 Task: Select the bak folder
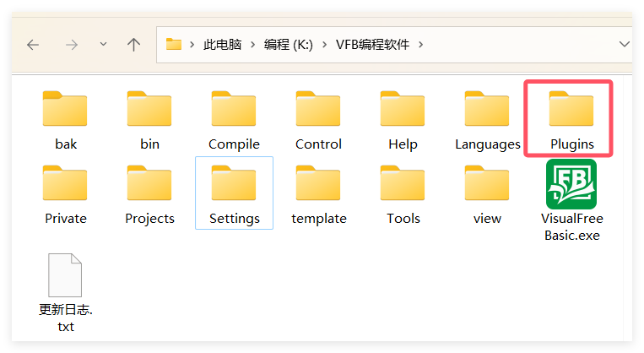point(65,110)
